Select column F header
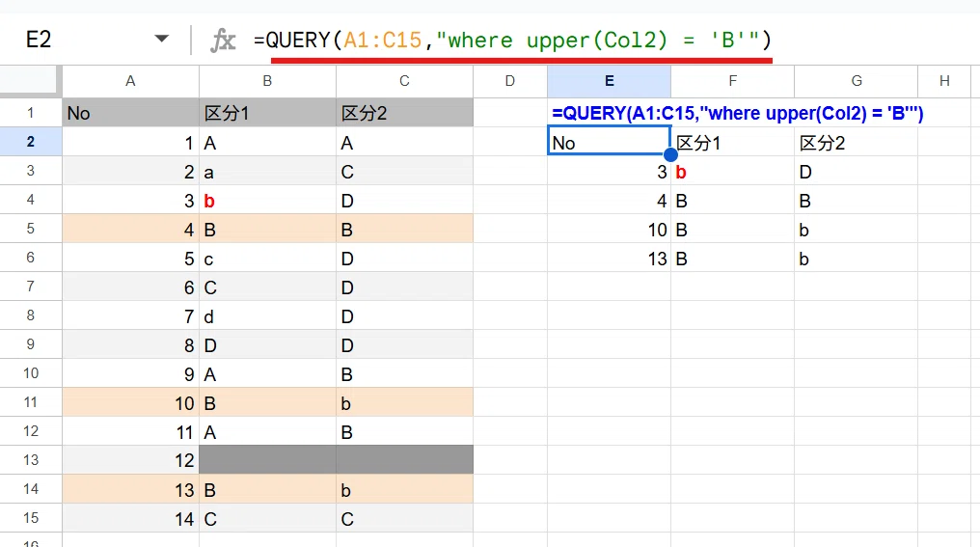This screenshot has width=980, height=547. [732, 81]
